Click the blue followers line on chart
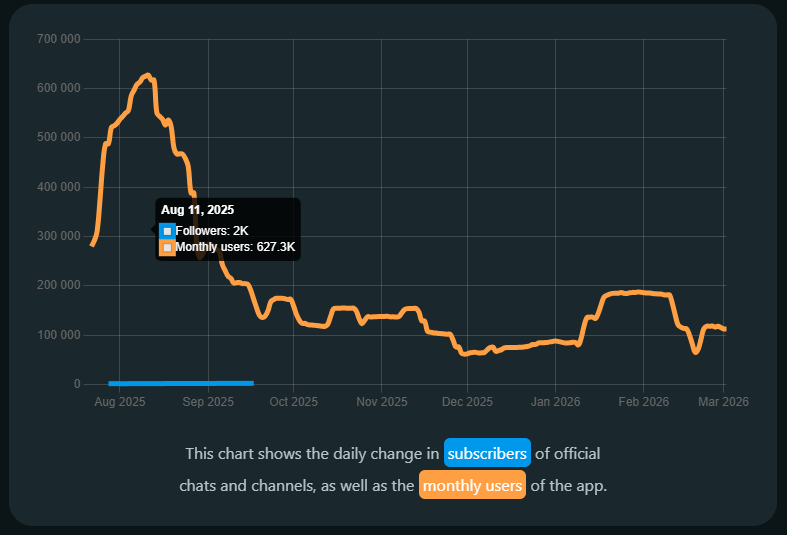 [x=180, y=383]
